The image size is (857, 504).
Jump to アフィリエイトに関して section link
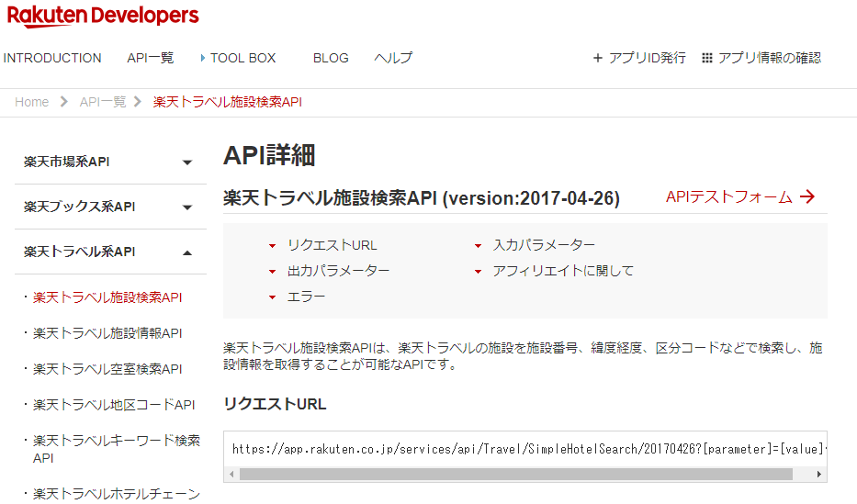[563, 271]
